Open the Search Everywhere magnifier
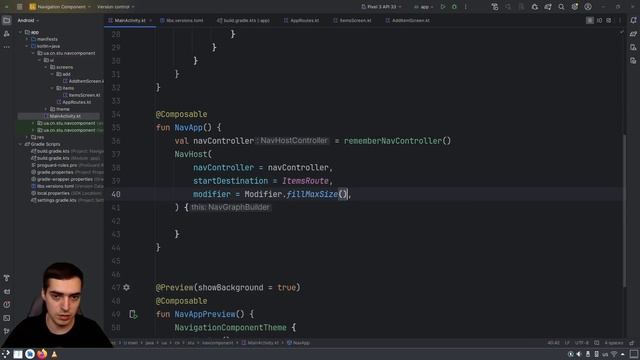The height and width of the screenshot is (360, 640). (x=561, y=7)
